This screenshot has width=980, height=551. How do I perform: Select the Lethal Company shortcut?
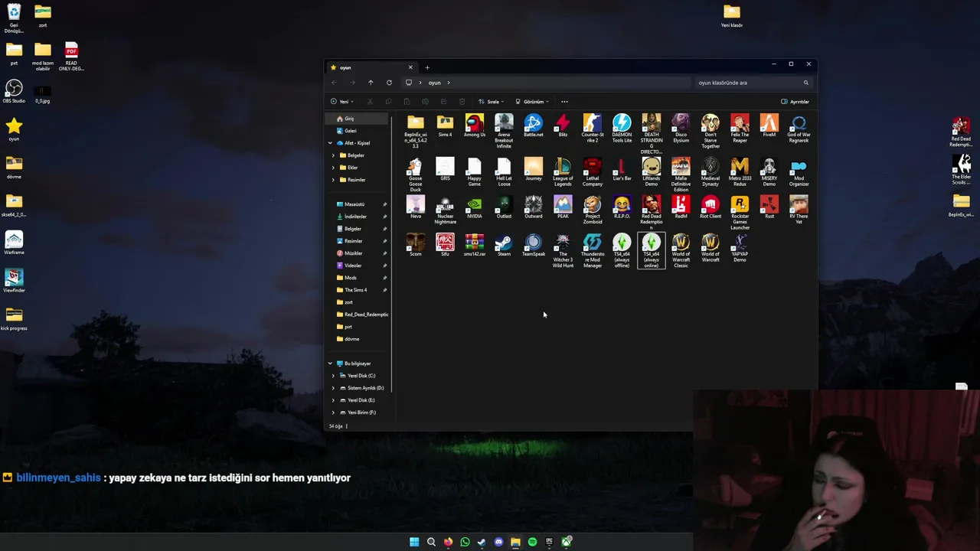pyautogui.click(x=592, y=172)
